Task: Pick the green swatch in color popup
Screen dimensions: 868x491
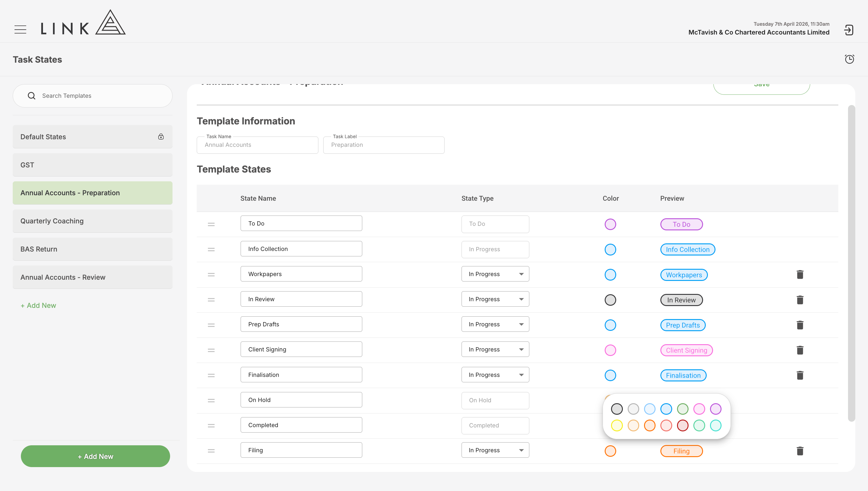Action: [x=682, y=409]
